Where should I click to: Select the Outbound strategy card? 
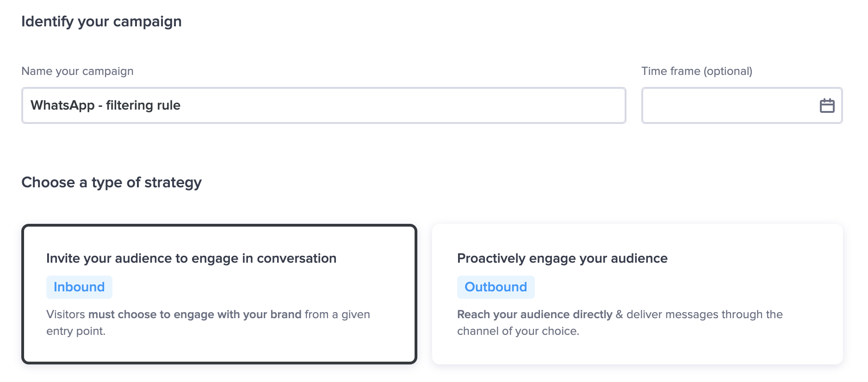click(x=638, y=294)
